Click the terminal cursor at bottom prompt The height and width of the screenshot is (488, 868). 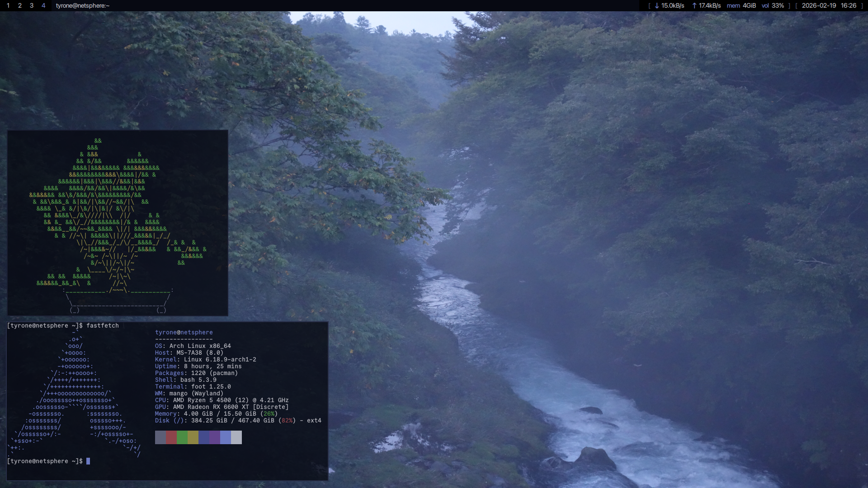point(88,461)
